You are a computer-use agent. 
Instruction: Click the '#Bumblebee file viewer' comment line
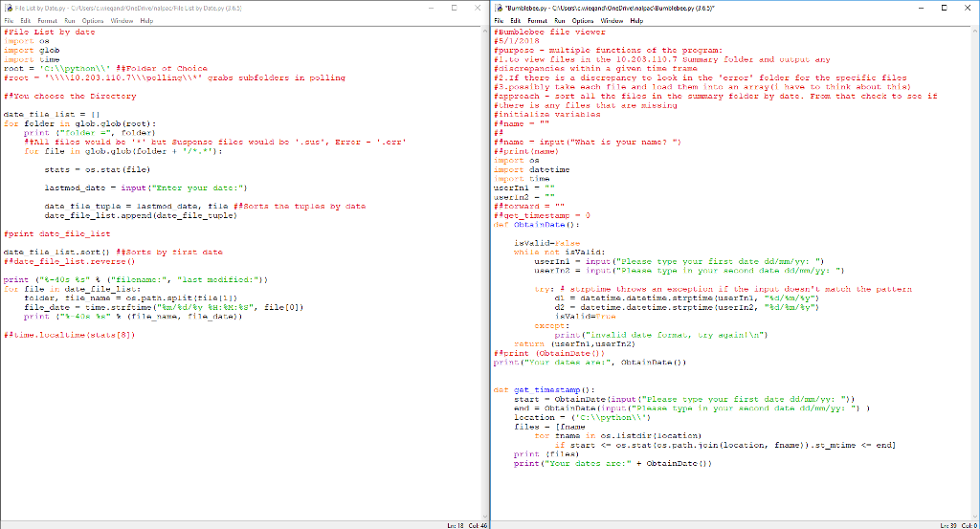pos(549,32)
